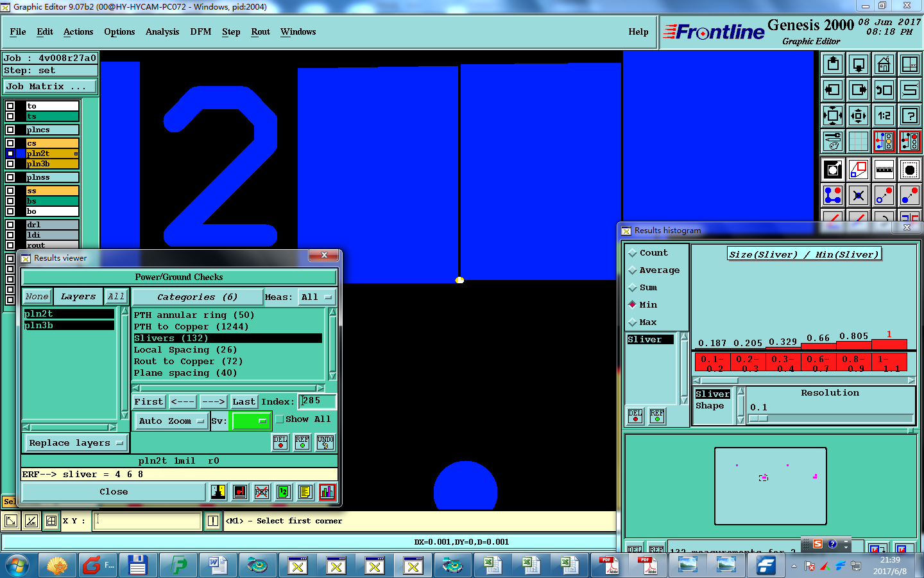Click the DEL icon in Results viewer

[280, 442]
